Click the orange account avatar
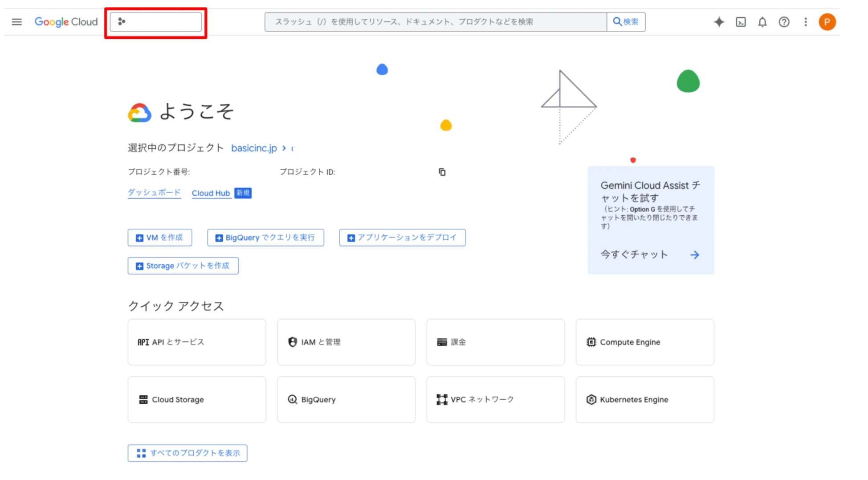This screenshot has height=480, width=868. [827, 22]
